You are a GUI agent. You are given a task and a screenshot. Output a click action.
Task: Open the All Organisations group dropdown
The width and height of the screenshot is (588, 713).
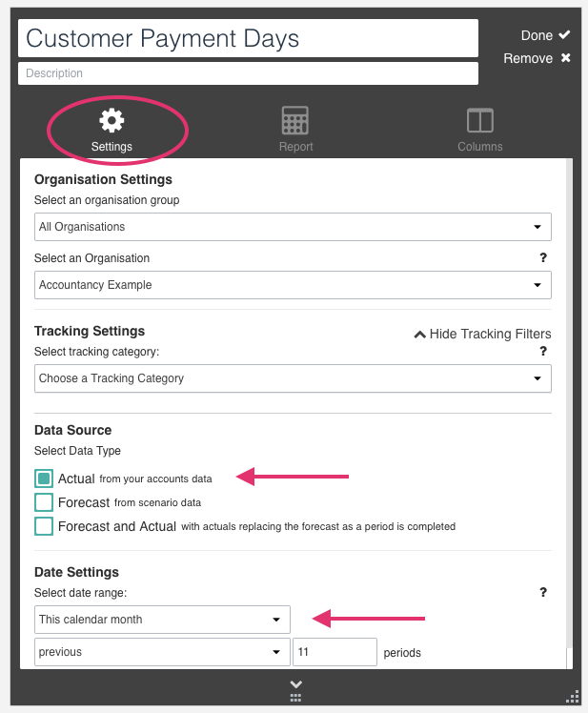[x=293, y=227]
